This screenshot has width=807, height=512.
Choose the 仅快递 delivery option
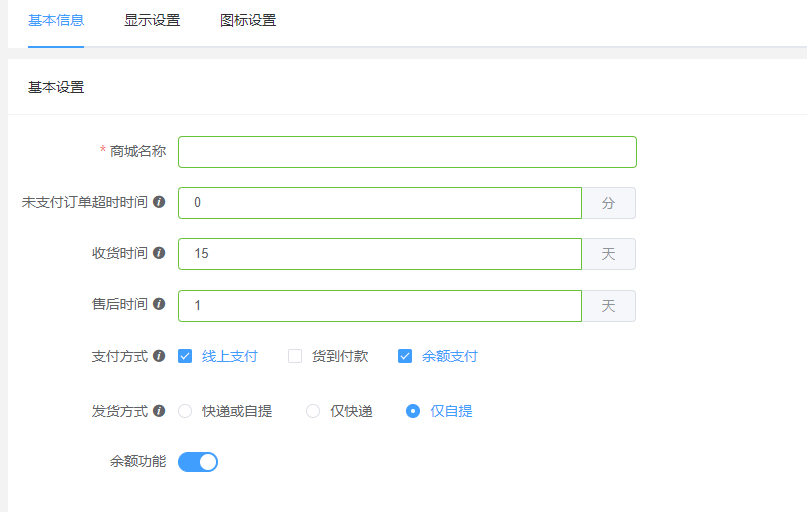(313, 411)
